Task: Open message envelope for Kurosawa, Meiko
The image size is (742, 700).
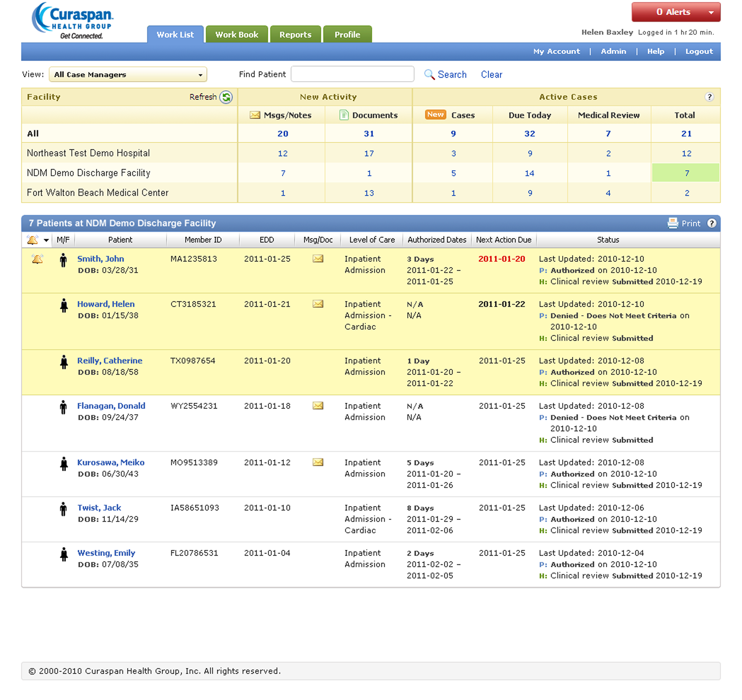Action: click(x=318, y=462)
